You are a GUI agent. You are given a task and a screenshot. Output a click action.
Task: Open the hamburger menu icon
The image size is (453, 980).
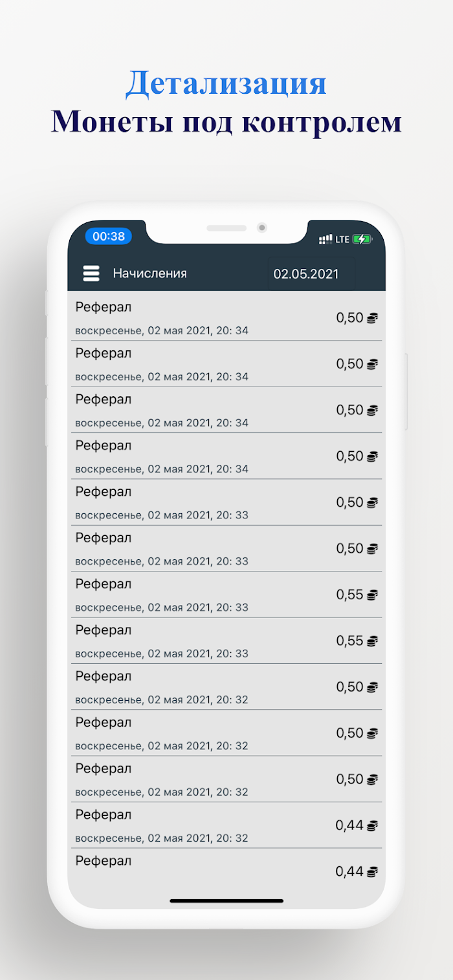point(91,273)
